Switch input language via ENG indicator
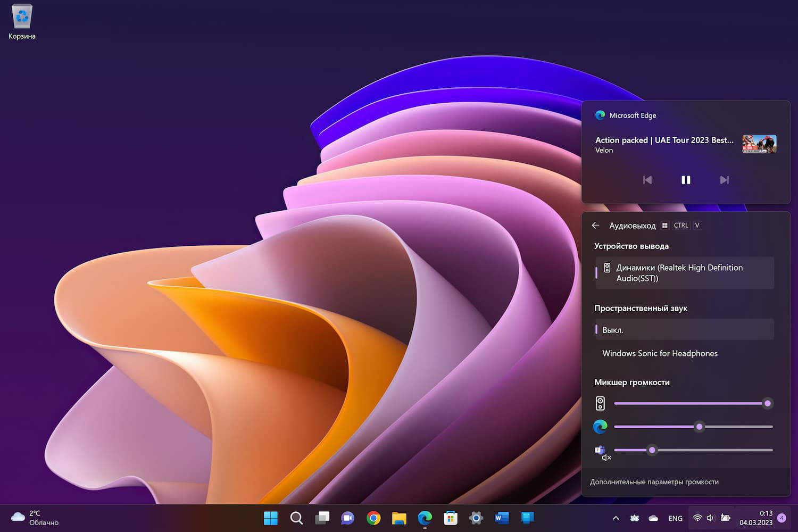This screenshot has height=532, width=798. coord(676,518)
